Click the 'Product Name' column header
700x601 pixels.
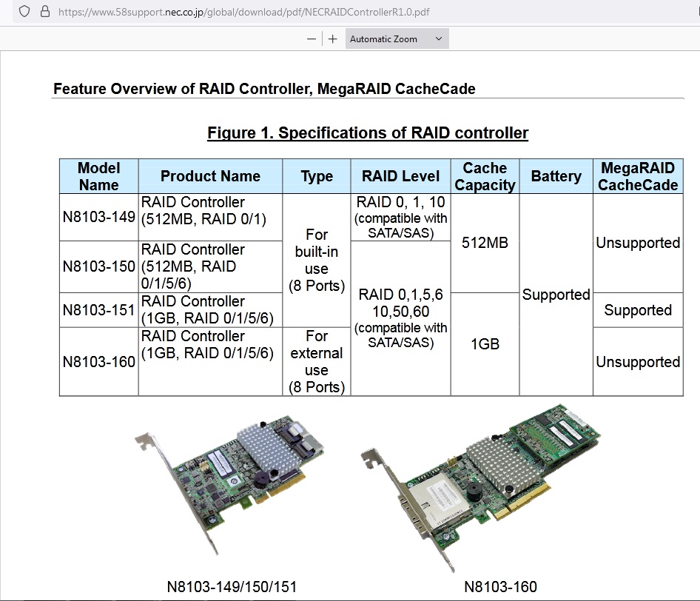[x=210, y=176]
